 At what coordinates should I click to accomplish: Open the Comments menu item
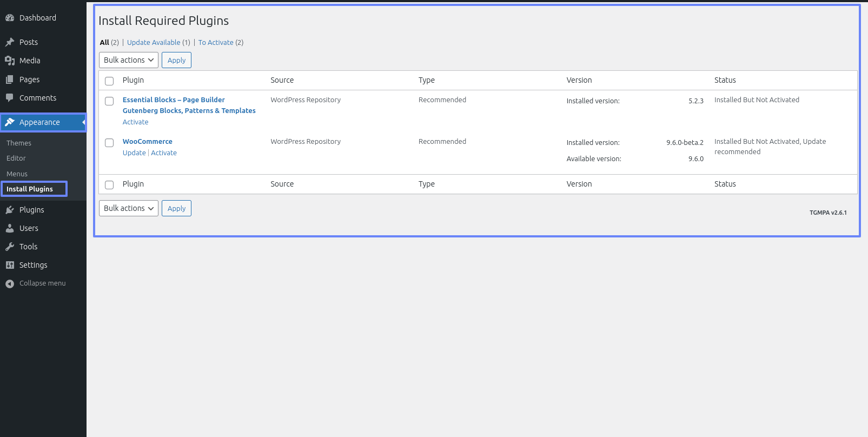pyautogui.click(x=43, y=98)
